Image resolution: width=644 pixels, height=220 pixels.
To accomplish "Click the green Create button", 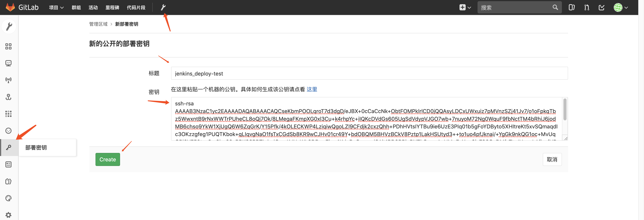I will tap(108, 159).
